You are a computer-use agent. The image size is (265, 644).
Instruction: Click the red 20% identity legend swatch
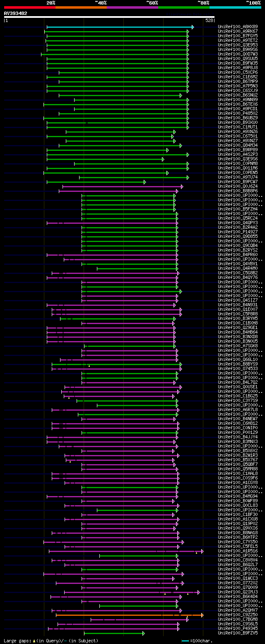[x=30, y=7]
